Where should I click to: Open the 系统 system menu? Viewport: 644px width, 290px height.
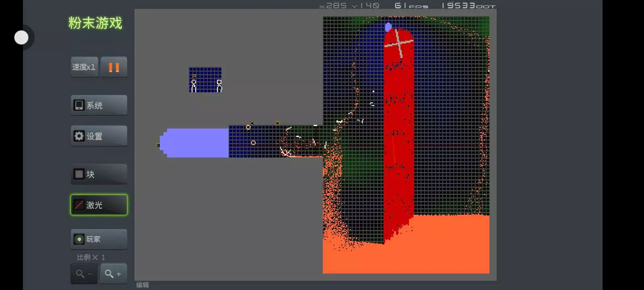click(x=99, y=105)
